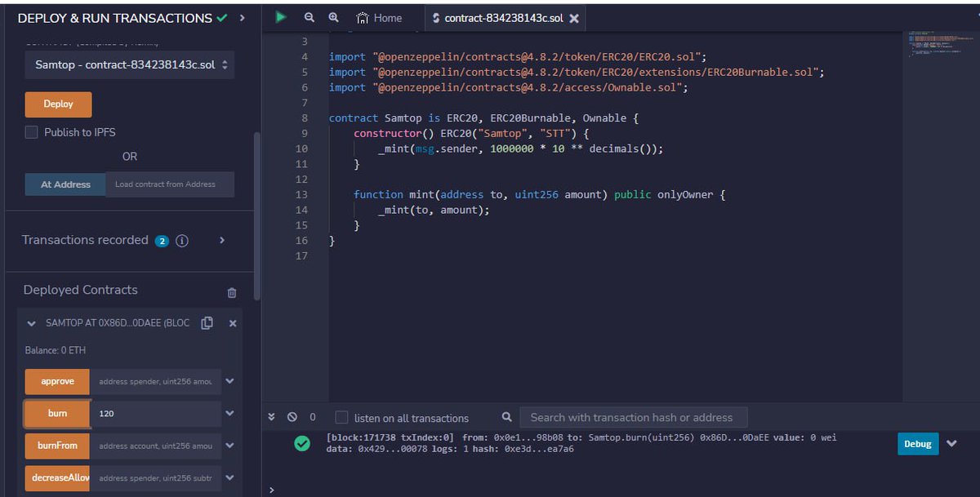Focus the Load contract from Address field

(170, 184)
